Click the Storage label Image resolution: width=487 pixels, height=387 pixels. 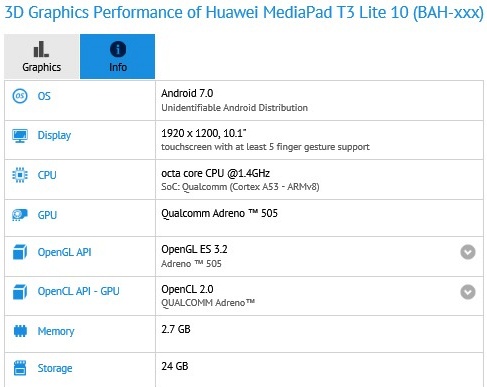point(55,368)
